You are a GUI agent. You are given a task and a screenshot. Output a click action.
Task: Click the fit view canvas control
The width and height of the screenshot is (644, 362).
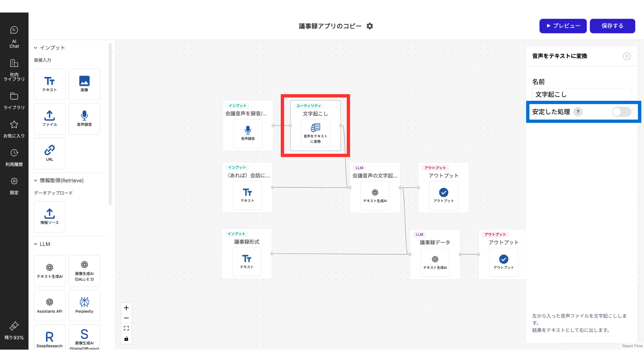pyautogui.click(x=126, y=328)
